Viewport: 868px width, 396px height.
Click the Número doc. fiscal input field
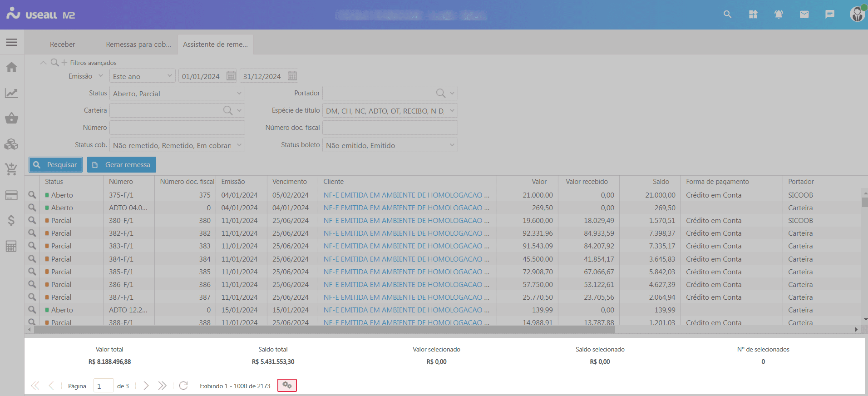390,128
